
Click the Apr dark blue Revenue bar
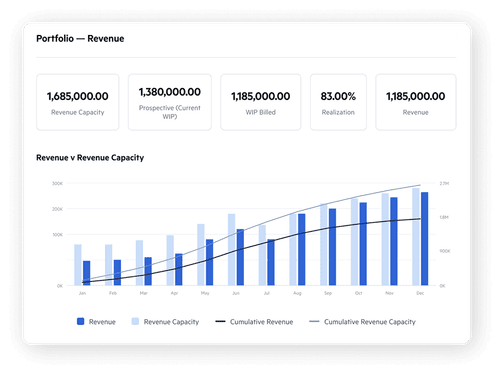(179, 270)
